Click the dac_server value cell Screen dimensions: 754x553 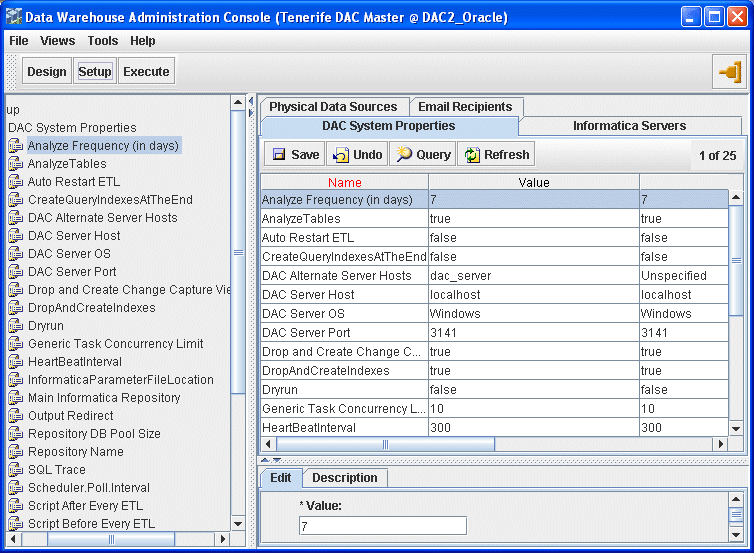(x=534, y=276)
